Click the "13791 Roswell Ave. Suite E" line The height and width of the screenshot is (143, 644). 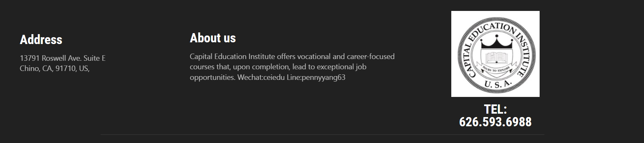point(62,58)
